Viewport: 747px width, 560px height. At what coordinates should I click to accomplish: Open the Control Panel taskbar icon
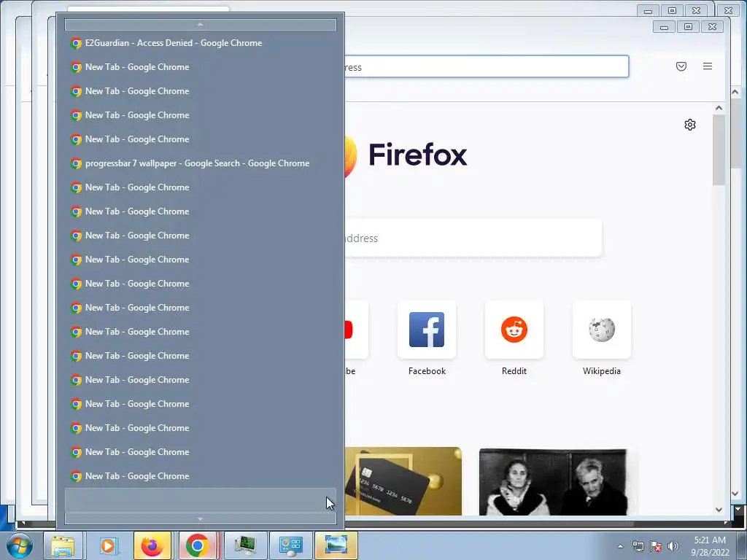290,545
